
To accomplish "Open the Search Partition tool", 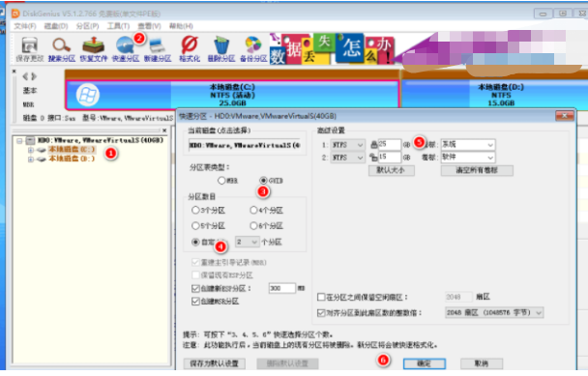I will click(62, 49).
